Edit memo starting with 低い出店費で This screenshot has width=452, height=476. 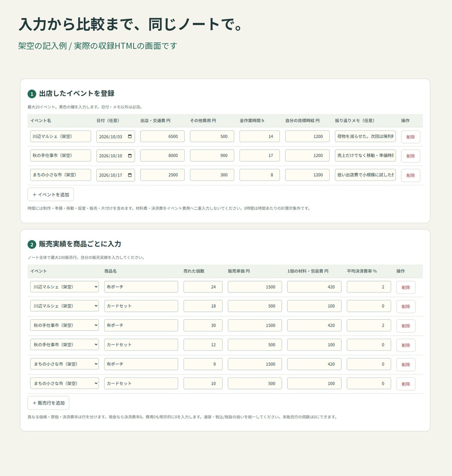tap(365, 175)
